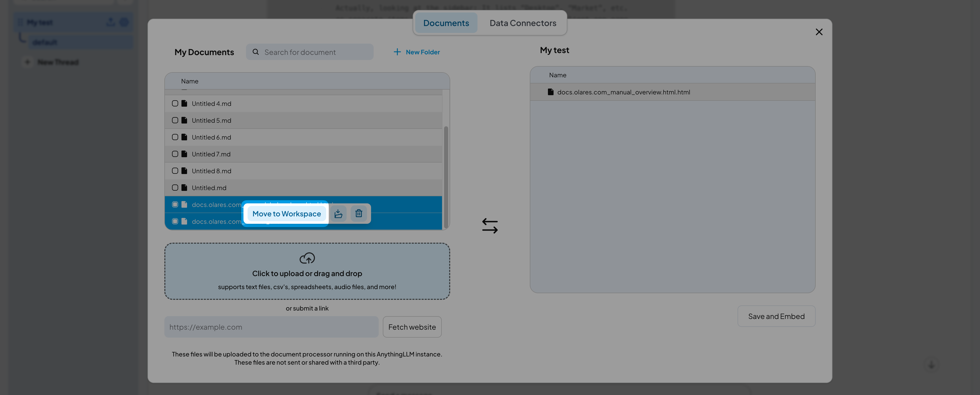Screen dimensions: 980x395
Task: Check the Untitled 7.md checkbox
Action: (x=175, y=154)
